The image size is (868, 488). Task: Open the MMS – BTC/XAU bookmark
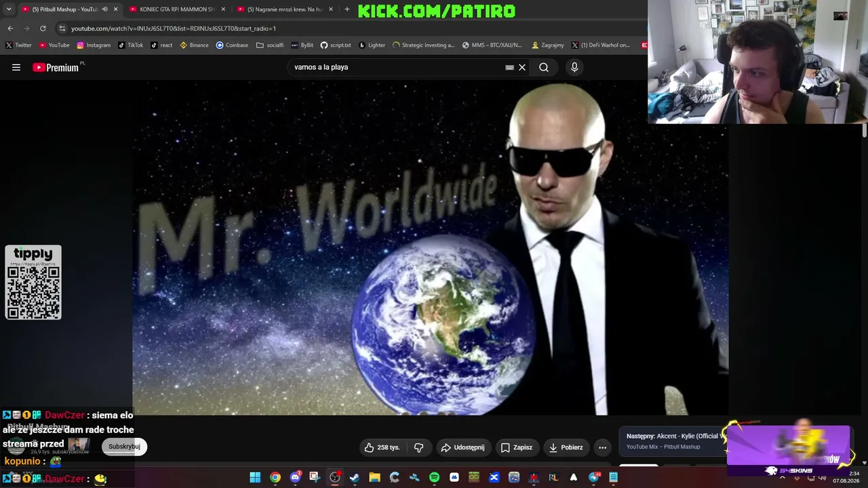pyautogui.click(x=492, y=45)
